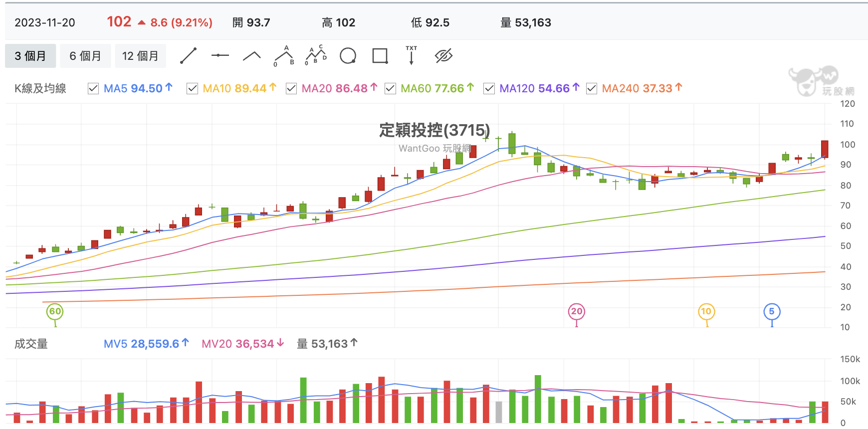Viewport: 868px width, 429px height.
Task: Click the 量 53,163 value in header
Action: (x=526, y=22)
